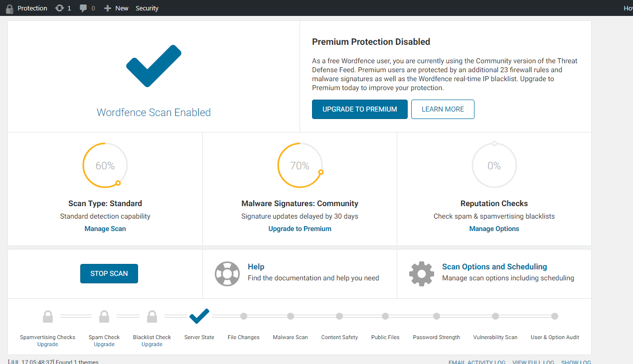The image size is (633, 364).
Task: Click the Blacklist Check lock icon
Action: 152,316
